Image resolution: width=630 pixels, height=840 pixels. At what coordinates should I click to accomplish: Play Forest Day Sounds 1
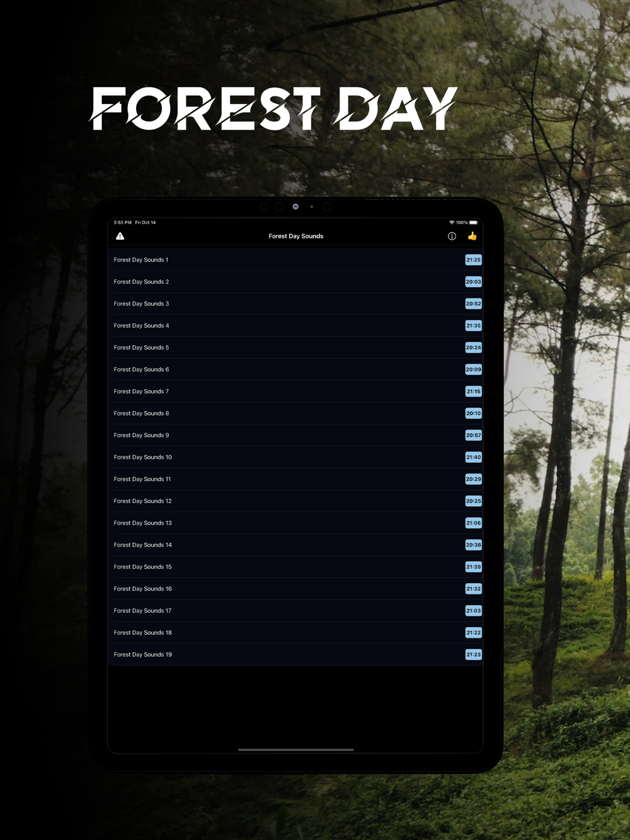(x=295, y=260)
